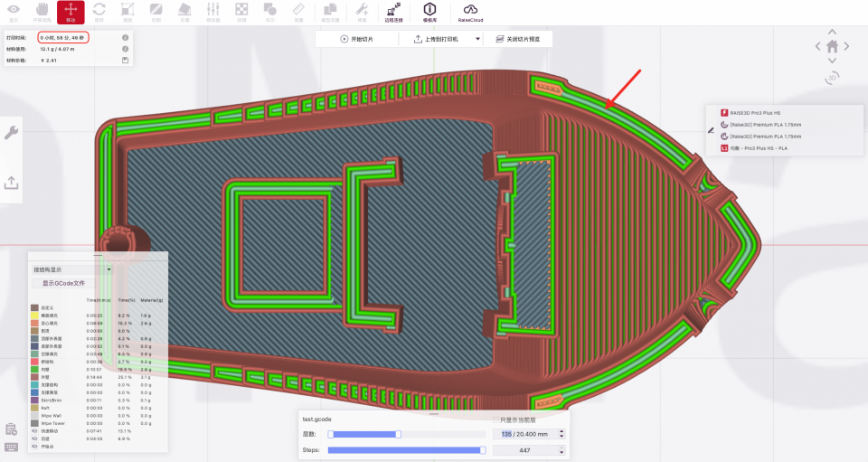Viewport: 868px width, 462px height.
Task: Open the 按结构显示 display mode dropdown
Action: 71,269
